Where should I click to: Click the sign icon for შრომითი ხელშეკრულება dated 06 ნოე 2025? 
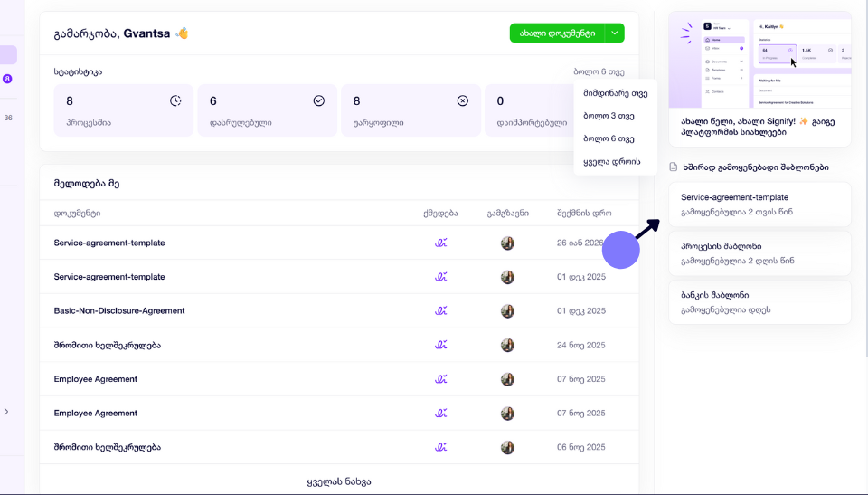pyautogui.click(x=440, y=447)
